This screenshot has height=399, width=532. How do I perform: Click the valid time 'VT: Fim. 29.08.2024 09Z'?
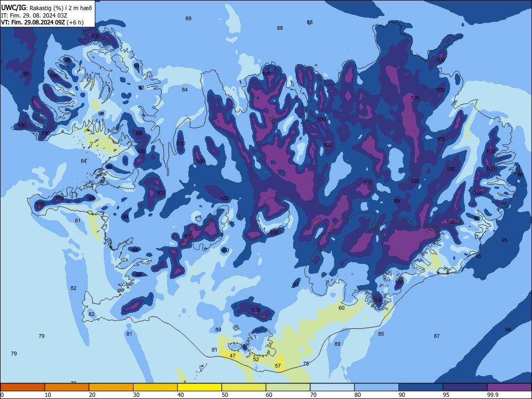pos(33,22)
